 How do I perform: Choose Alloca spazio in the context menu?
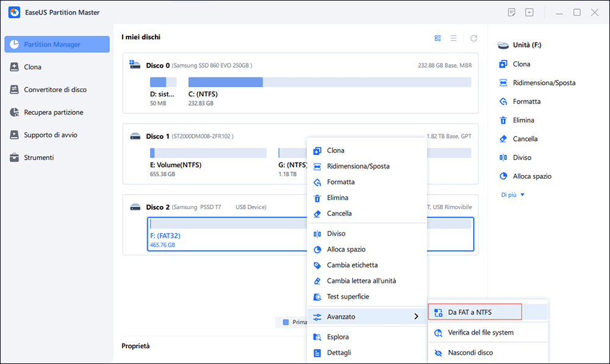[x=367, y=249]
